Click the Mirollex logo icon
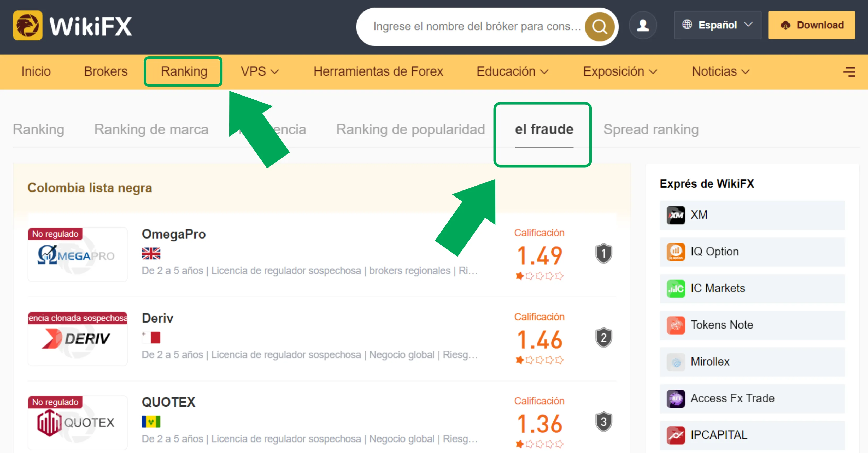This screenshot has width=868, height=453. (676, 362)
